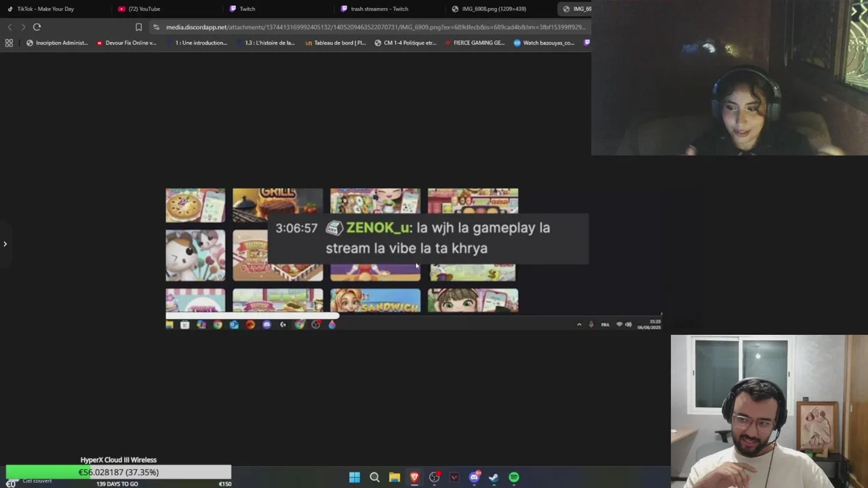Open the Watch bazouyas_co... bookmark

point(544,43)
